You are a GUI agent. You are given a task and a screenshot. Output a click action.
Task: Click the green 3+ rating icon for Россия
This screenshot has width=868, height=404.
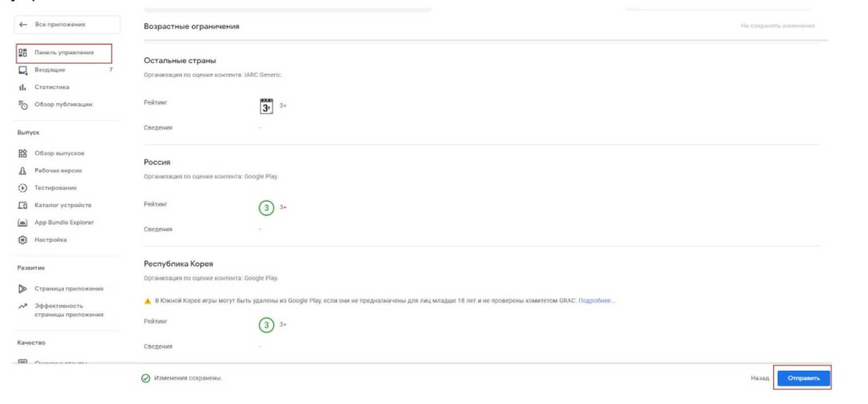click(x=266, y=208)
